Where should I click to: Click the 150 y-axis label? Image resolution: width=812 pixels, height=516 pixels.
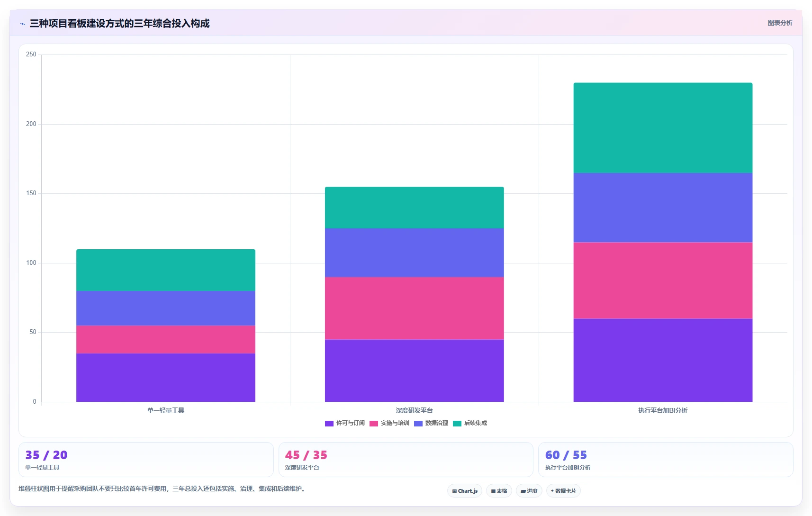click(x=31, y=193)
